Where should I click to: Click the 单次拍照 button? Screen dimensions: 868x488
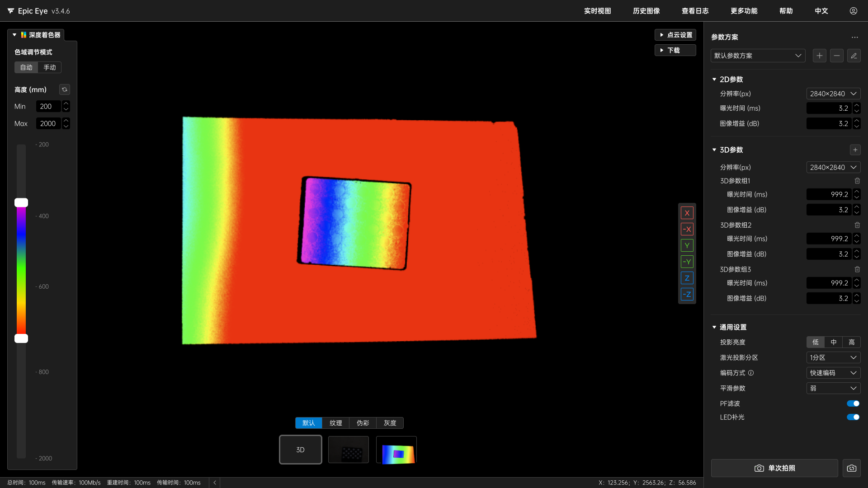coord(774,468)
